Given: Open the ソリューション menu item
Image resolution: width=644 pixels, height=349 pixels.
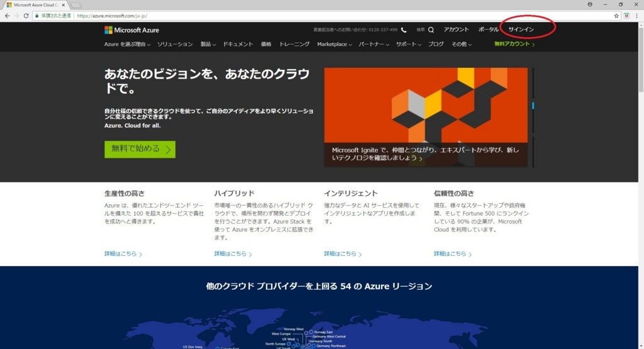Looking at the screenshot, I should pyautogui.click(x=175, y=44).
